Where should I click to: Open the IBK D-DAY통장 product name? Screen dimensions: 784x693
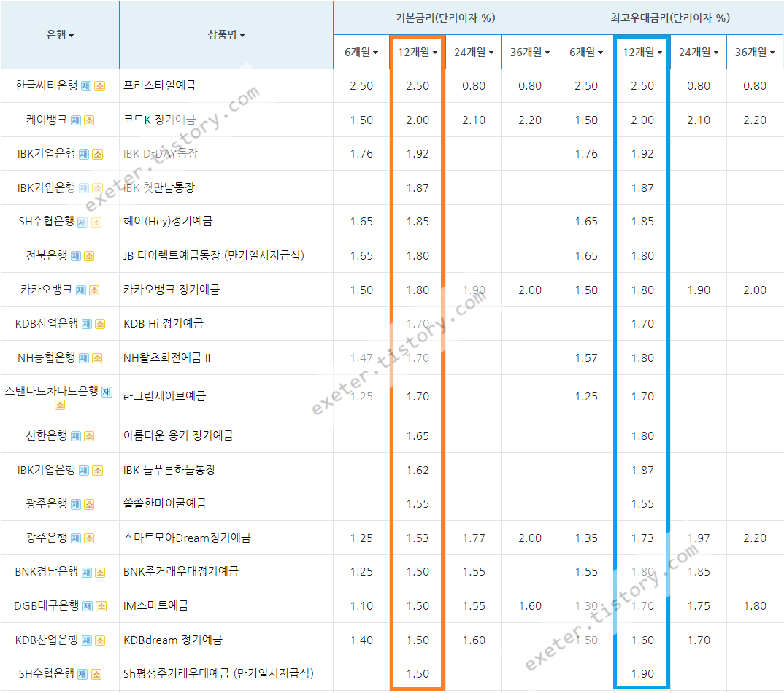click(161, 153)
